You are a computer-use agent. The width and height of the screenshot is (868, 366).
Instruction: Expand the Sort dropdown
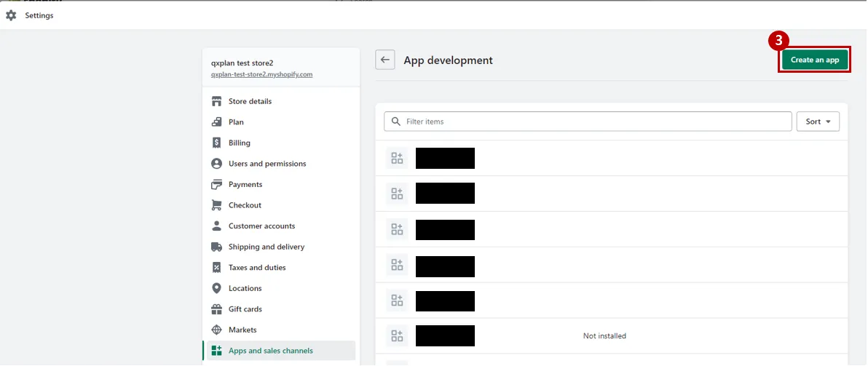pos(818,122)
